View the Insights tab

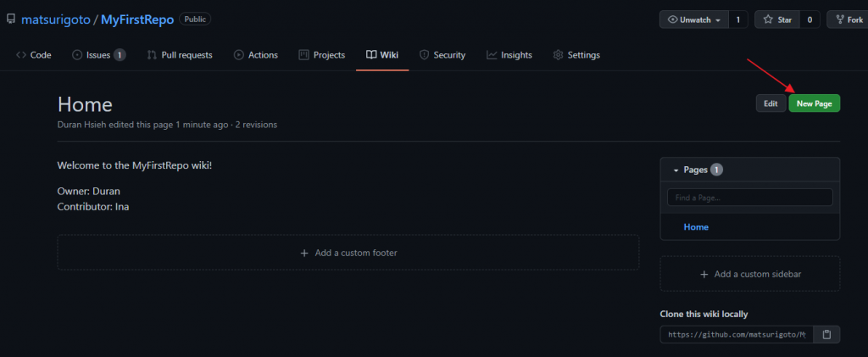509,55
